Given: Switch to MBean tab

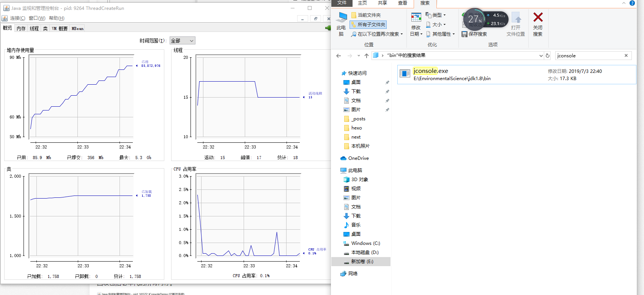Looking at the screenshot, I should [x=77, y=28].
